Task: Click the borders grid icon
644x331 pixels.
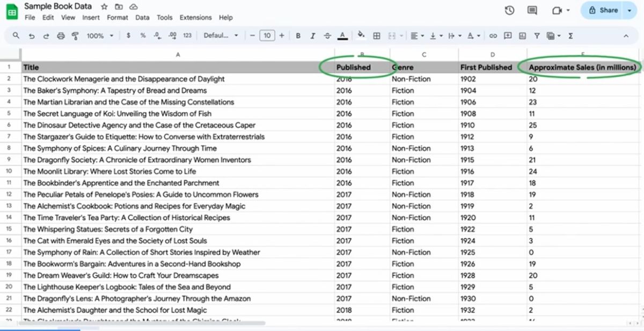Action: coord(377,36)
